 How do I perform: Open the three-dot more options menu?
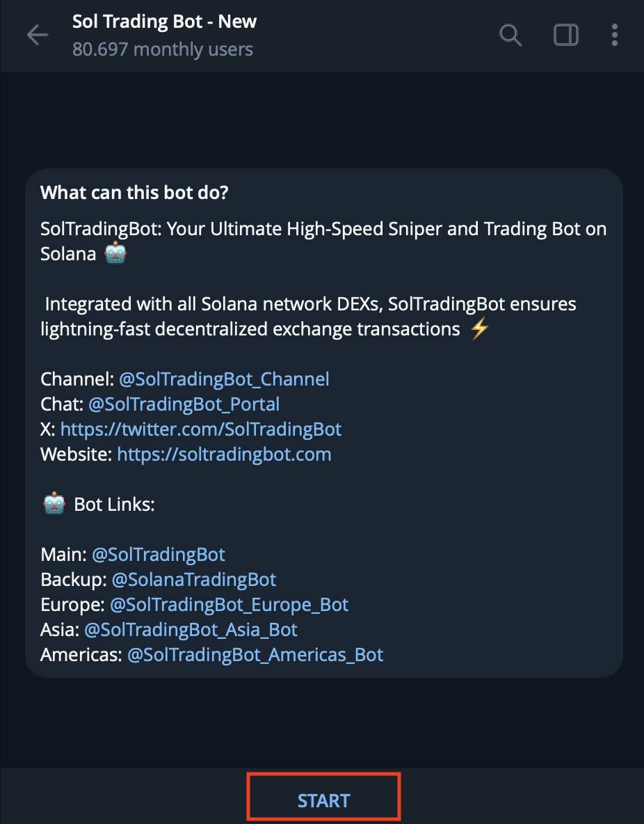pos(614,35)
